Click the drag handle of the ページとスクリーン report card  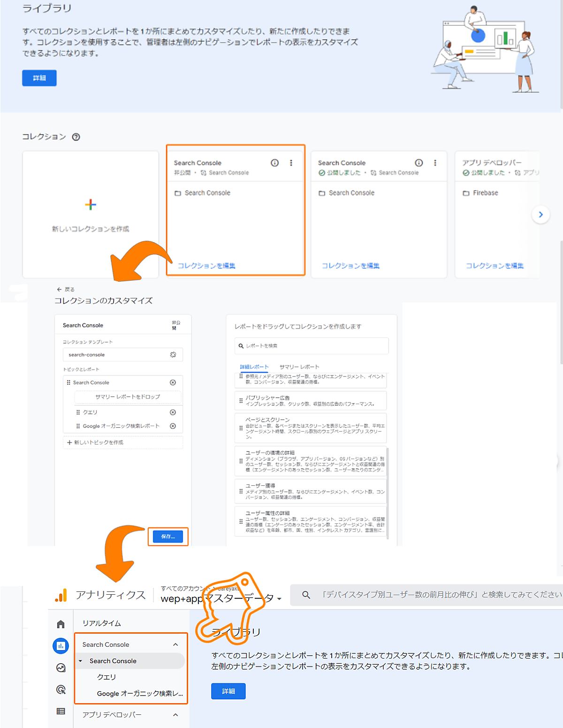coord(241,428)
